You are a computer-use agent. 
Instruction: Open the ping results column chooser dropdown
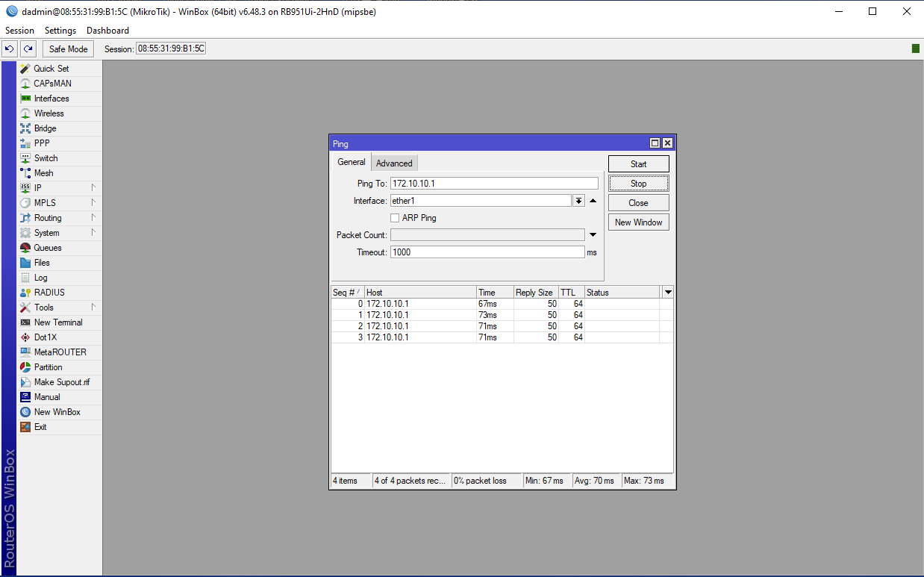(668, 293)
